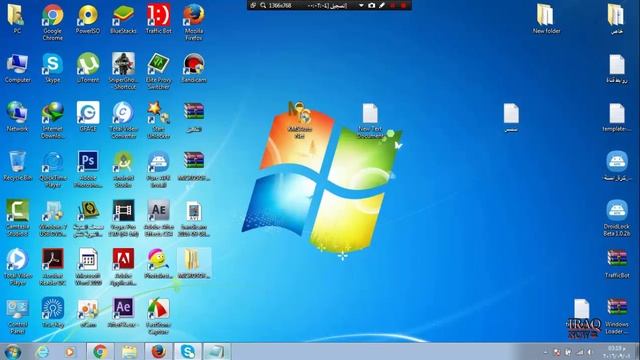Select the Star Unlocker desktop shortcut
This screenshot has width=640, height=360.
coord(158,119)
